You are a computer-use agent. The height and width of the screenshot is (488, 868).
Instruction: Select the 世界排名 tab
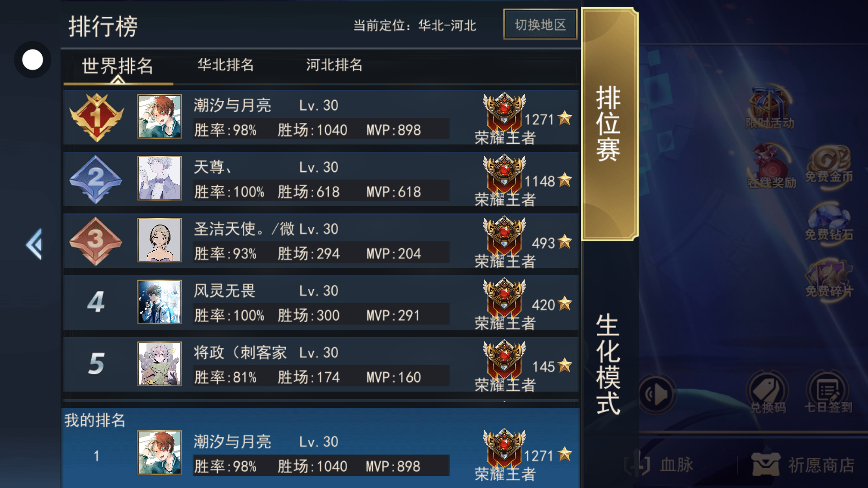118,66
